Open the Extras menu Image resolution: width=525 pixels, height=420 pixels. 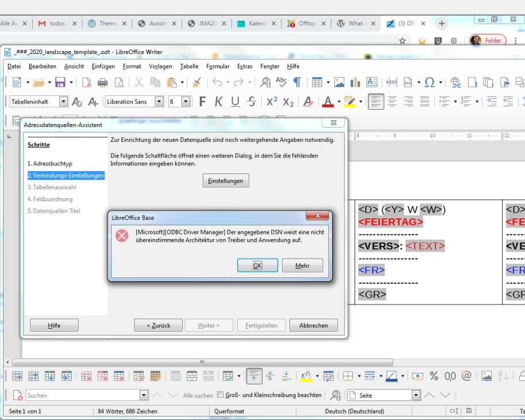[245, 66]
